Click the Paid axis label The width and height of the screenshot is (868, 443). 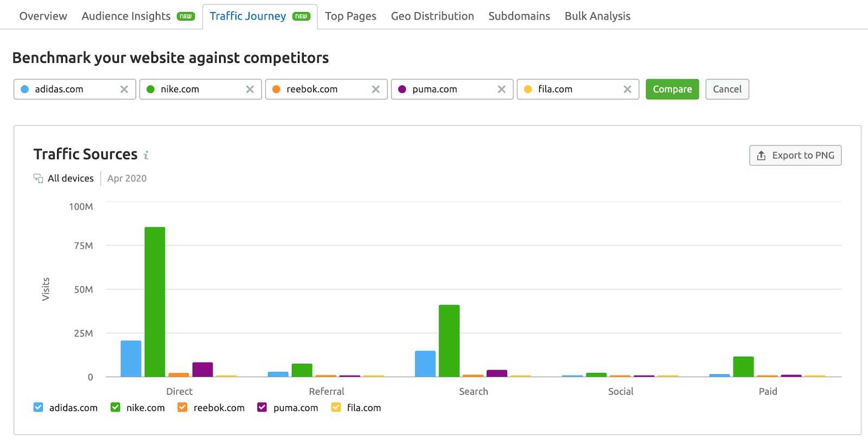coord(768,391)
